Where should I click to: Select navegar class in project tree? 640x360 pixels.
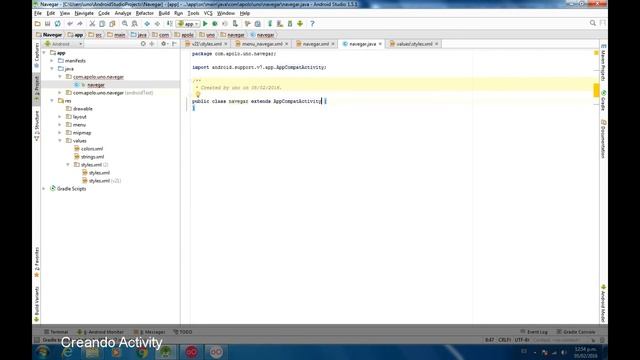96,85
